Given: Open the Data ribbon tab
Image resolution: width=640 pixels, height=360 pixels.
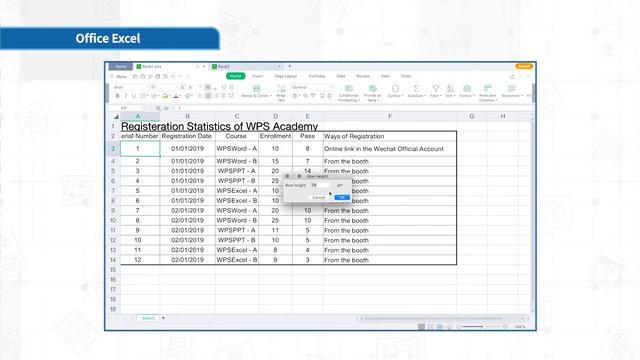Looking at the screenshot, I should [x=341, y=76].
